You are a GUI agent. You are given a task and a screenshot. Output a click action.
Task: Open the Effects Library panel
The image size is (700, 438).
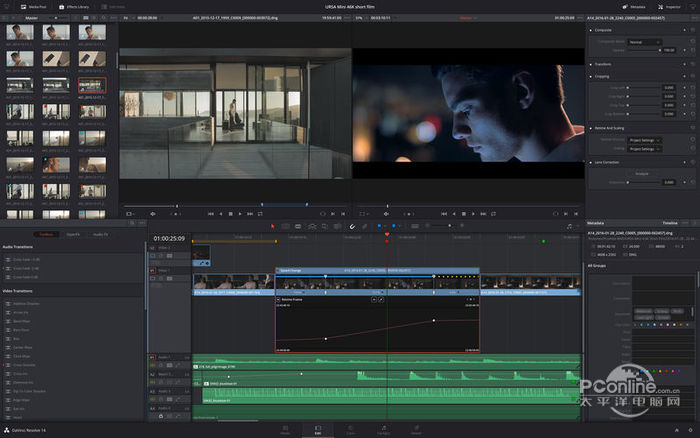pyautogui.click(x=73, y=6)
